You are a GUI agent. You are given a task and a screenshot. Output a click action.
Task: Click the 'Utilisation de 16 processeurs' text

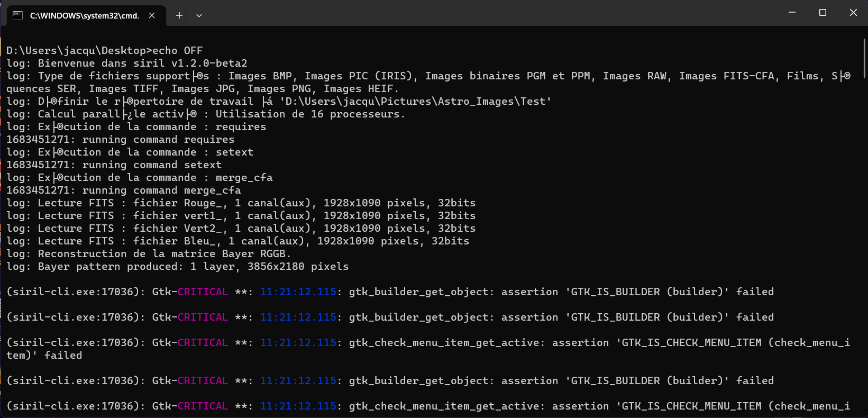(310, 114)
